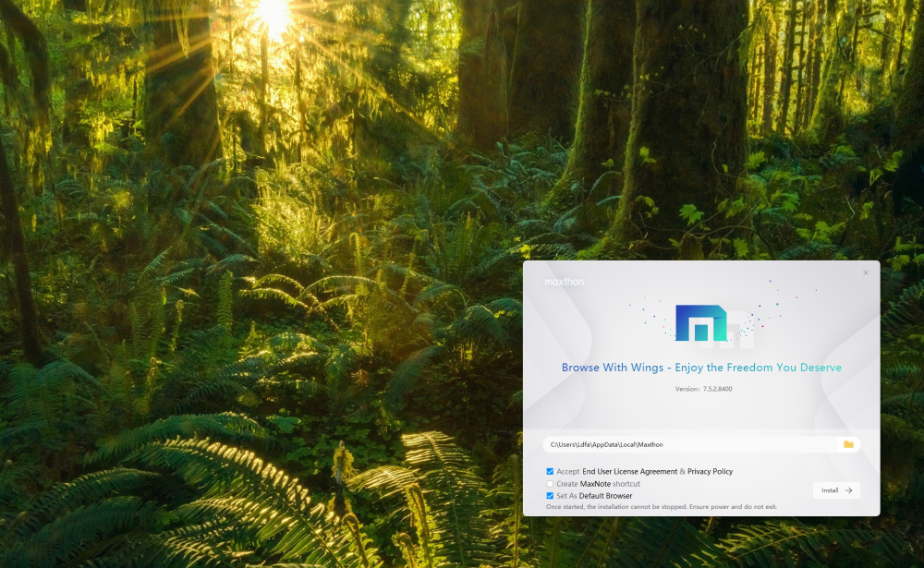
Task: Disable the Set As Default Browser checkbox
Action: click(x=550, y=496)
